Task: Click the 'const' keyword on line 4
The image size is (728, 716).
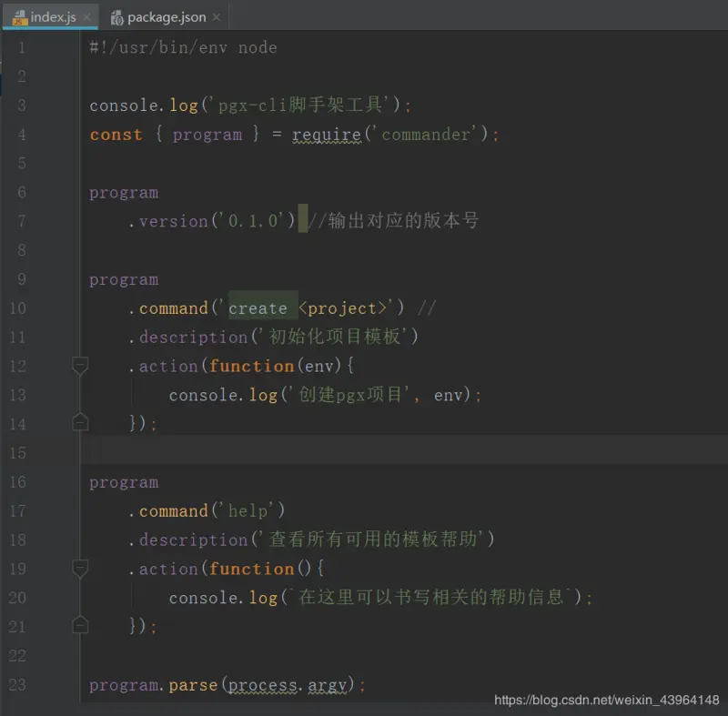Action: [x=116, y=135]
